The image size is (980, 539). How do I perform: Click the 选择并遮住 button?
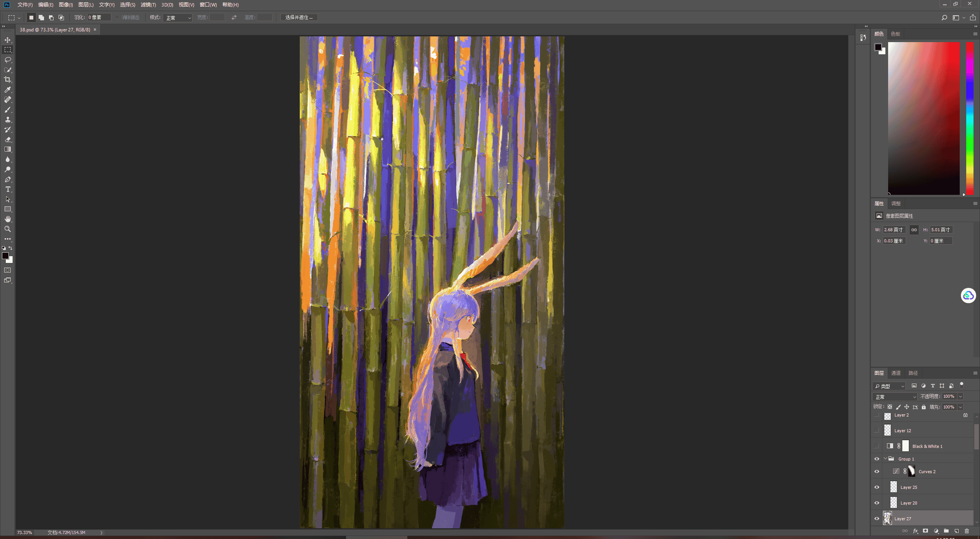coord(299,18)
